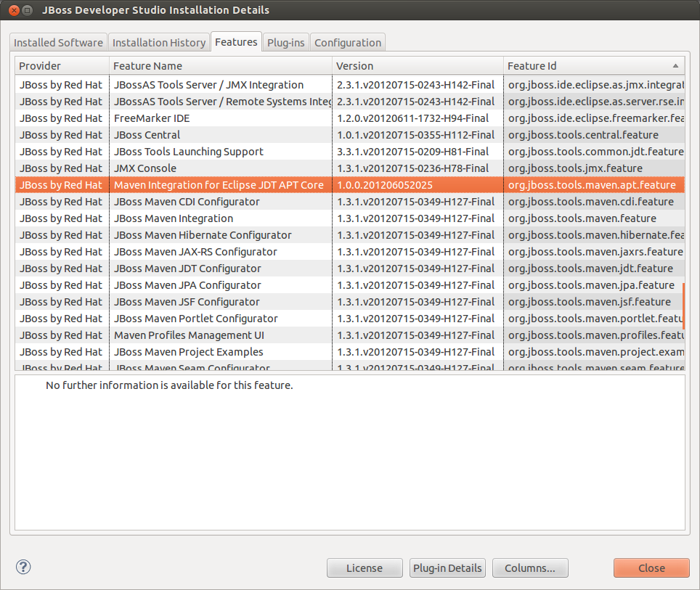Select JBoss Maven Project Examples row
This screenshot has height=590, width=700.
coord(349,352)
